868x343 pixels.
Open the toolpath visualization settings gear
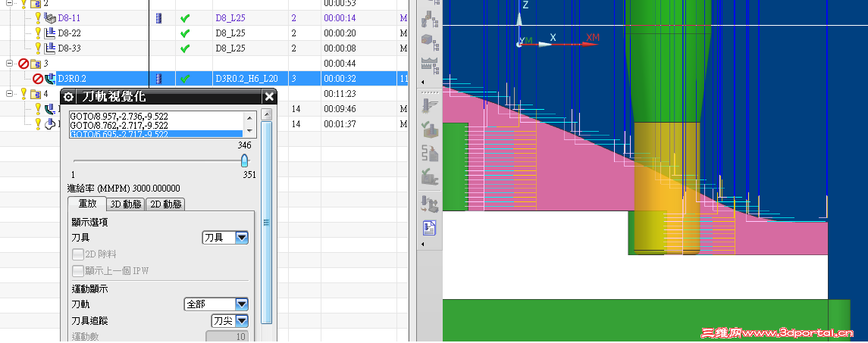(x=68, y=97)
